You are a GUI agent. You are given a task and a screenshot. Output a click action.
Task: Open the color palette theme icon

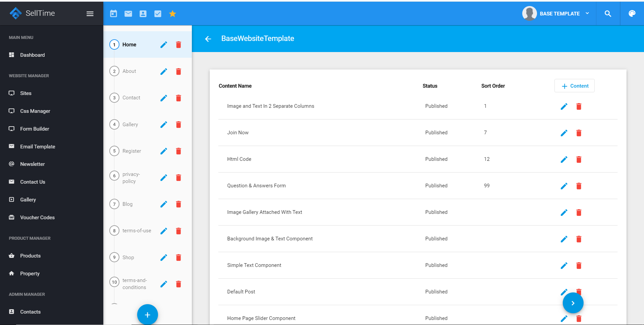click(x=632, y=14)
